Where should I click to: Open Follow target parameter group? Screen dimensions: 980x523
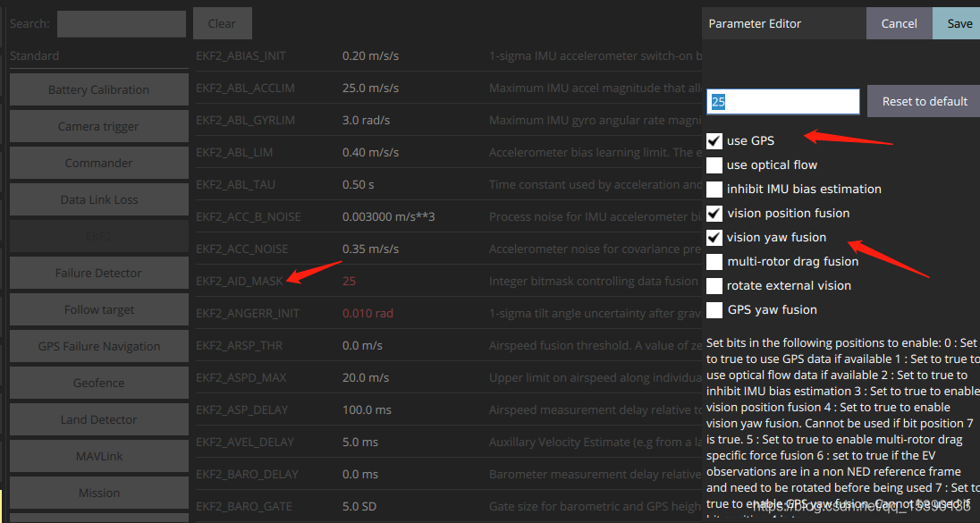(x=98, y=310)
